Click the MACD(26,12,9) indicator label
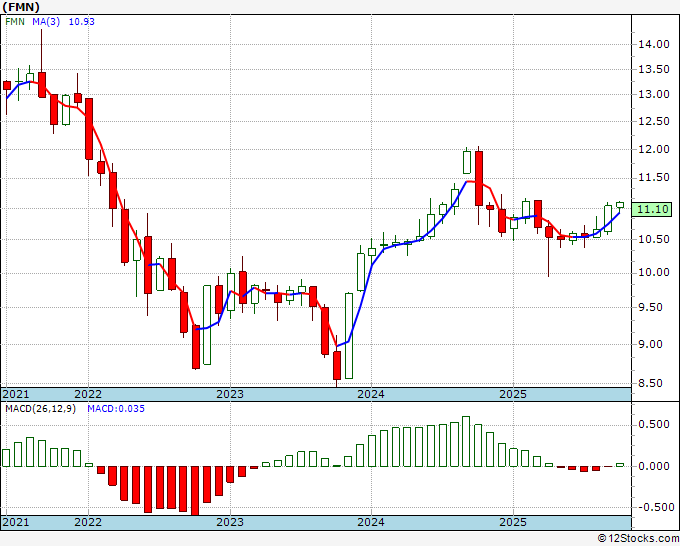 coord(40,409)
